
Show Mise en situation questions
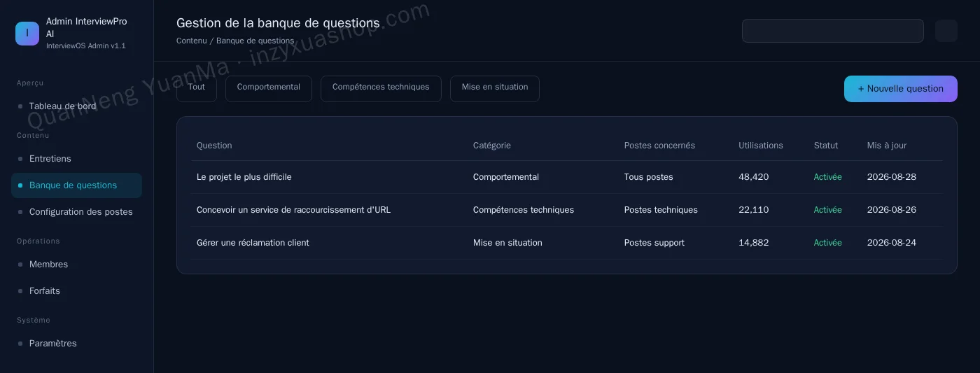point(495,89)
